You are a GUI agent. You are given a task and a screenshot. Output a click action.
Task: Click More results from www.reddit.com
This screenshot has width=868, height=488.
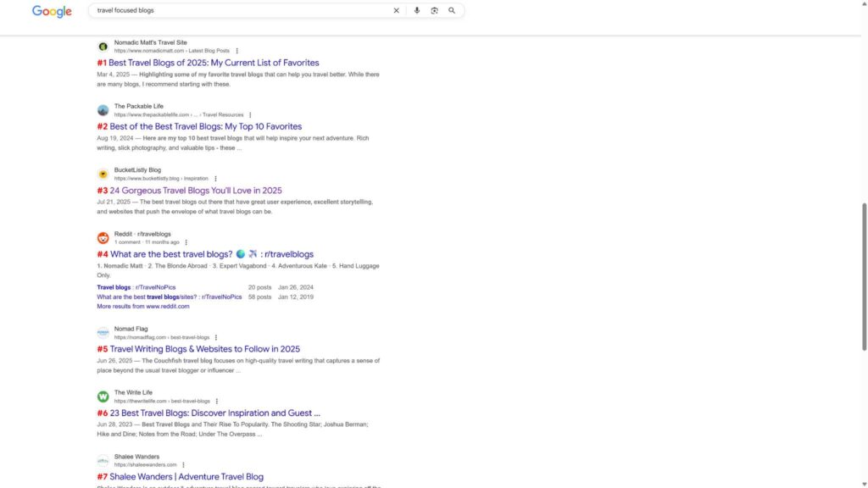pyautogui.click(x=142, y=307)
